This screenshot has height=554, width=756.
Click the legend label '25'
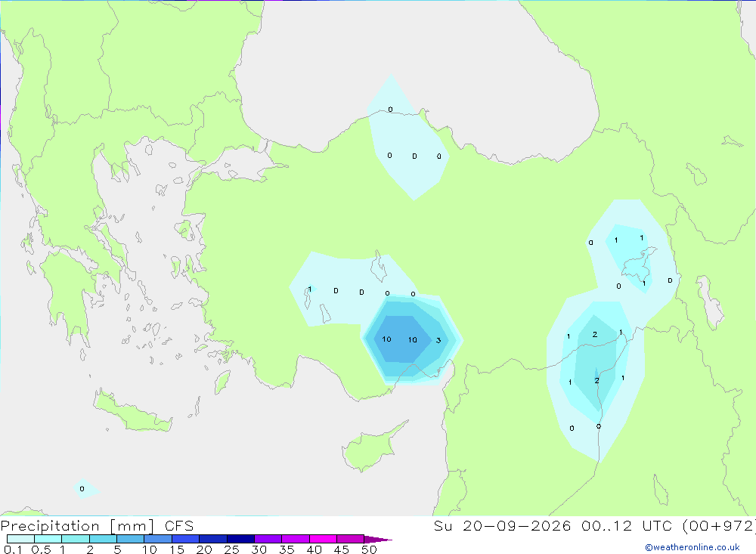click(231, 549)
